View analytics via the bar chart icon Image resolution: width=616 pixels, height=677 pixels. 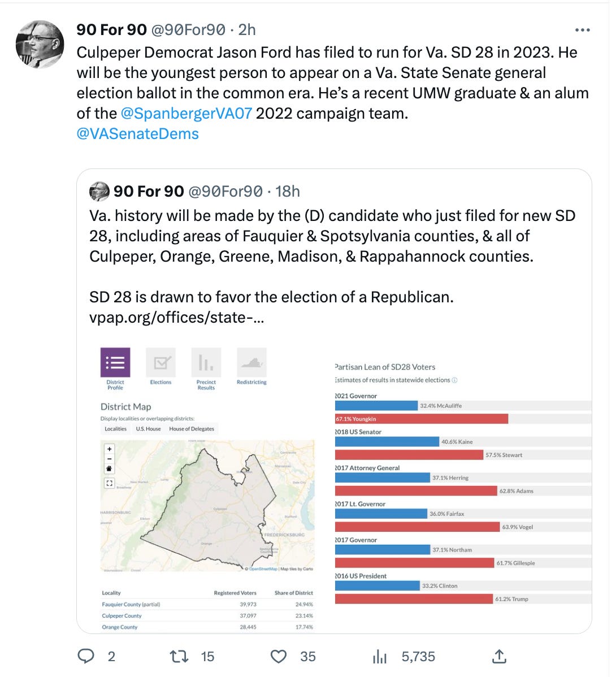coord(379,657)
